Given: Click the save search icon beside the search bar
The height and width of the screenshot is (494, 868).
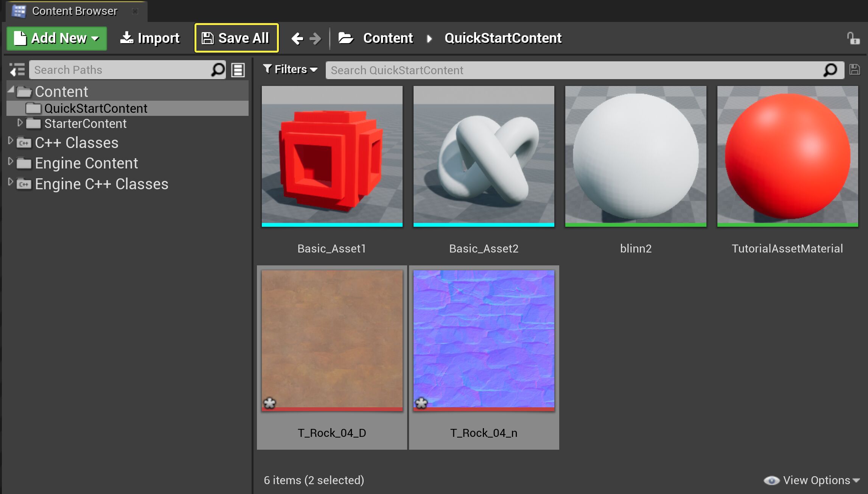Looking at the screenshot, I should (x=854, y=70).
